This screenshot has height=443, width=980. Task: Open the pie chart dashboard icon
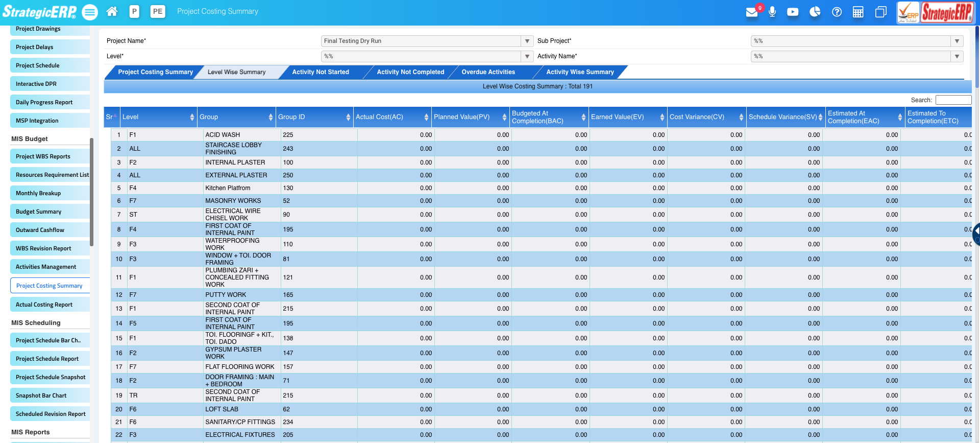coord(815,12)
